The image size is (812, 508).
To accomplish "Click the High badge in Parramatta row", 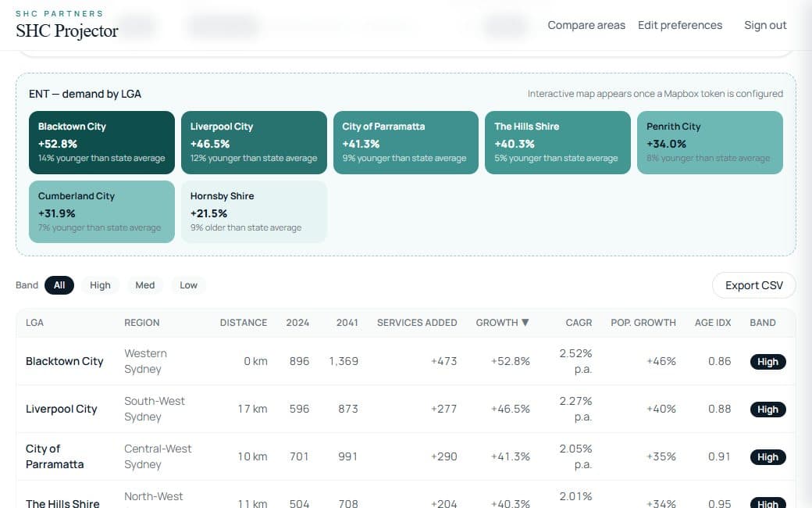I will click(768, 457).
